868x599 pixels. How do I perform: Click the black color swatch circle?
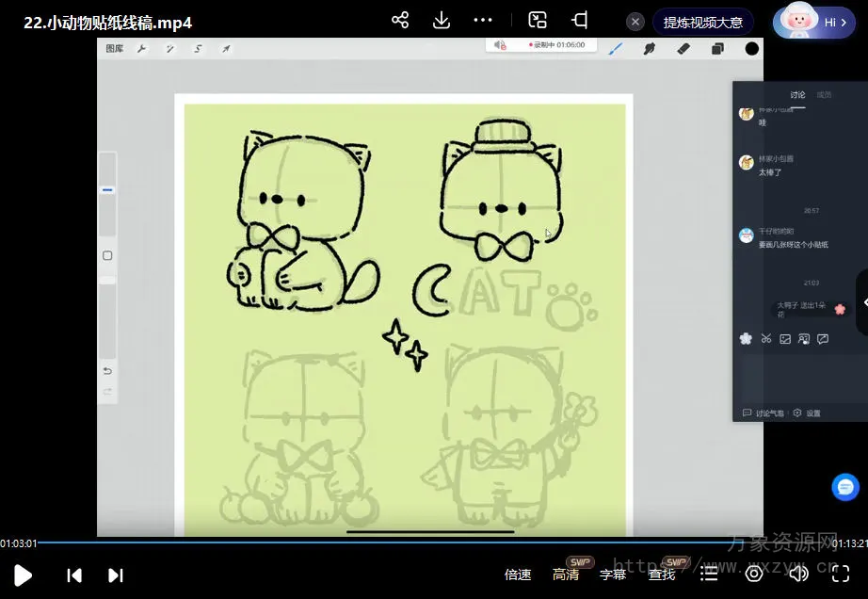click(x=752, y=48)
